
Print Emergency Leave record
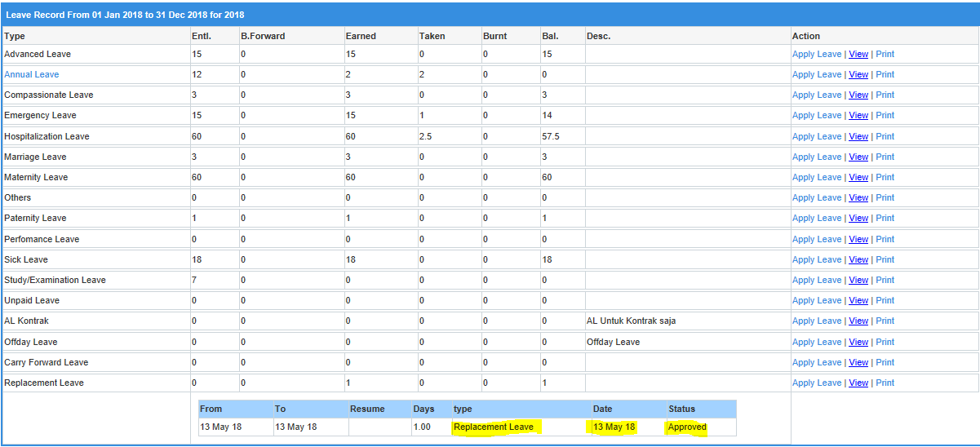tap(885, 115)
